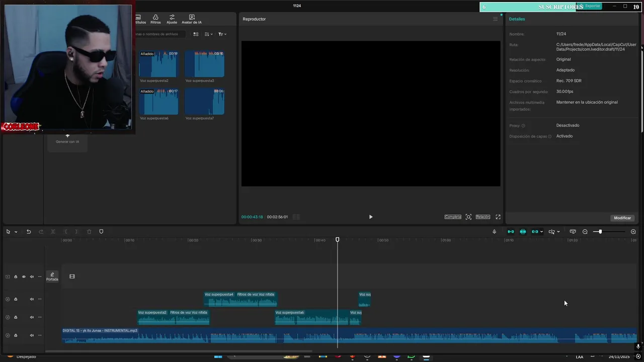Delete right of playhead trim icon
Screen dimensions: 644x362
76,231
